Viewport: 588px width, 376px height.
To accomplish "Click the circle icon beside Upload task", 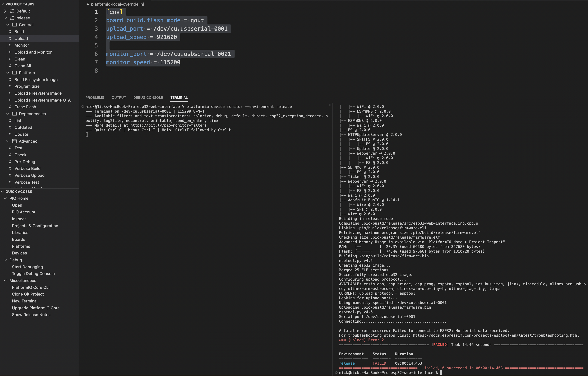I will (x=10, y=38).
